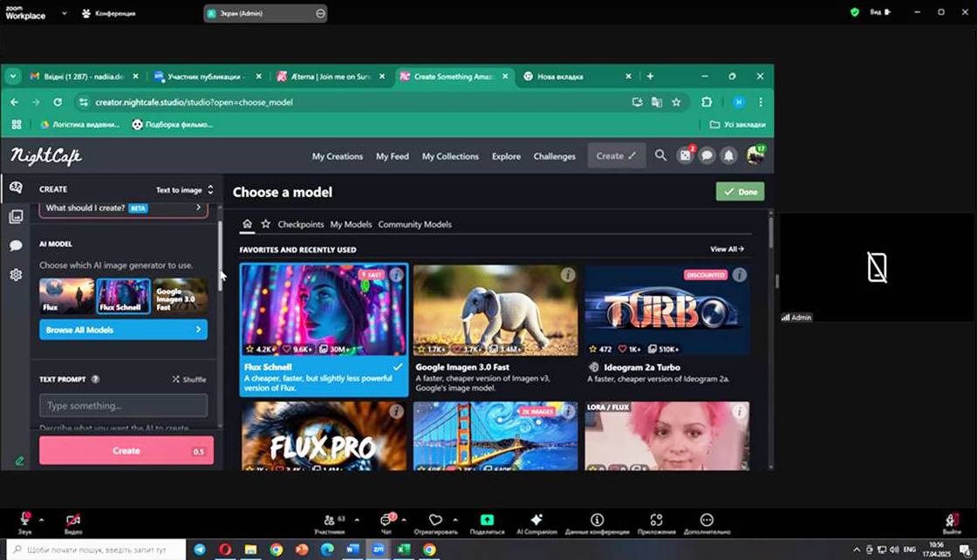This screenshot has width=977, height=560.
Task: Open NightCafe search magnifier icon
Action: tap(660, 155)
